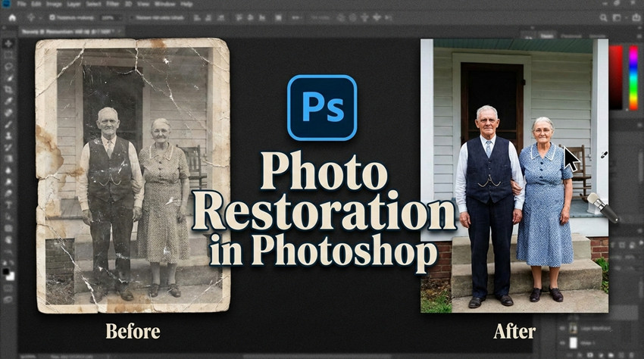Screen dimensions: 644x359
Task: Click the Home icon in options bar
Action: 12,17
